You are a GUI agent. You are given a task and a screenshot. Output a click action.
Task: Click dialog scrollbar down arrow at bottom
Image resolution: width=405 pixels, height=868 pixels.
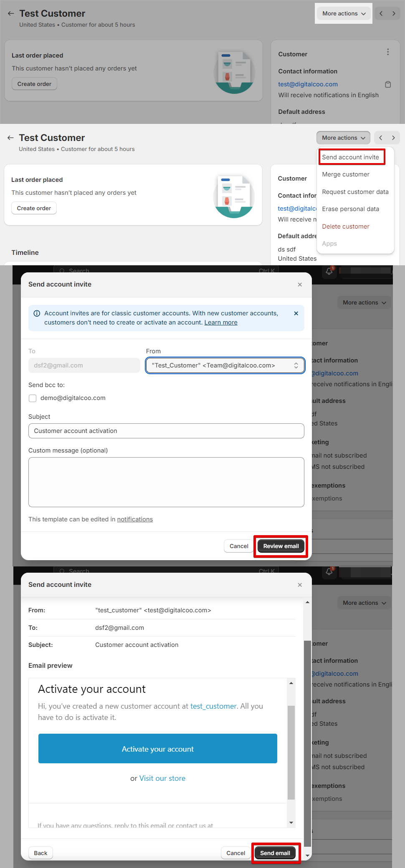tap(308, 855)
